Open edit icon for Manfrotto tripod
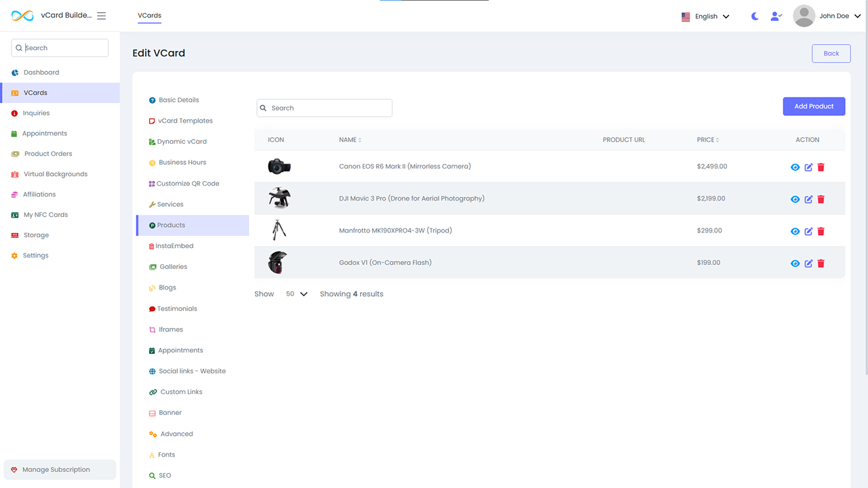 (x=808, y=231)
